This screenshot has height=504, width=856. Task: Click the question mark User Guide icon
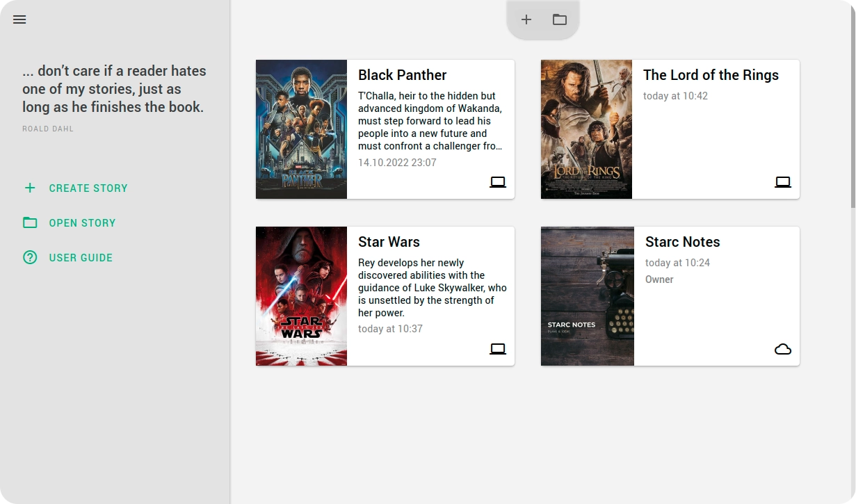point(30,257)
